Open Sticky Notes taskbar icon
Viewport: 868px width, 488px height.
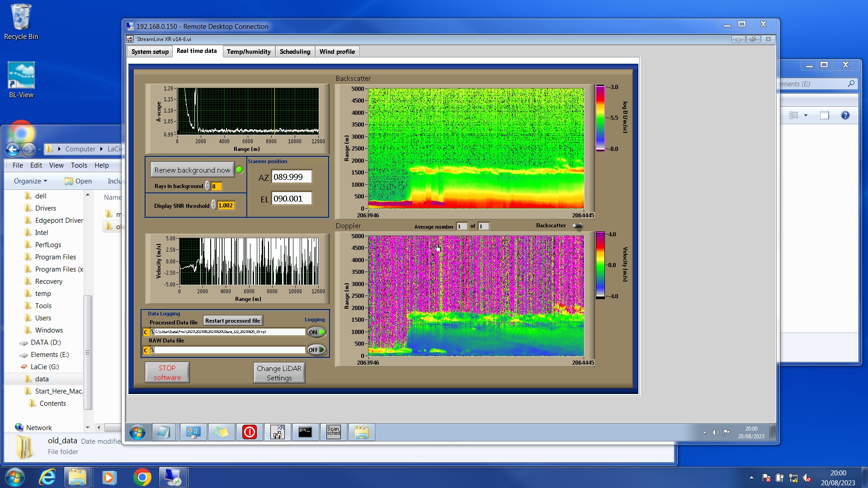(x=221, y=432)
